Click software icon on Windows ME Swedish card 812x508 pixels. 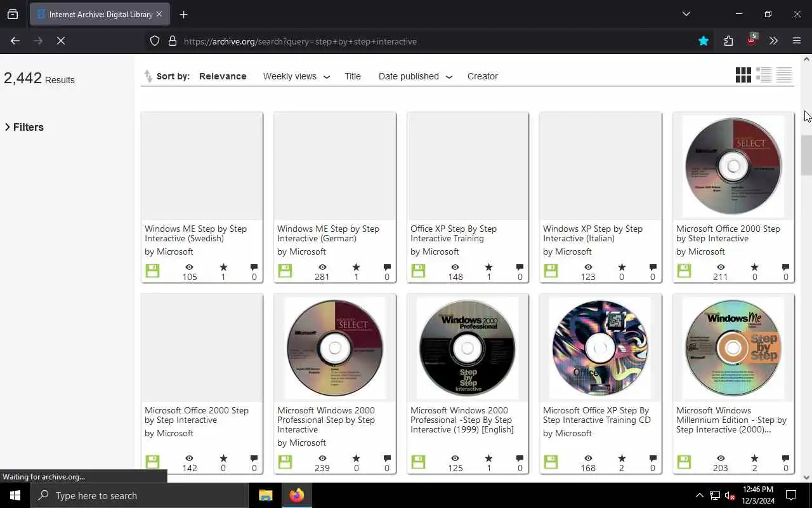click(x=152, y=271)
